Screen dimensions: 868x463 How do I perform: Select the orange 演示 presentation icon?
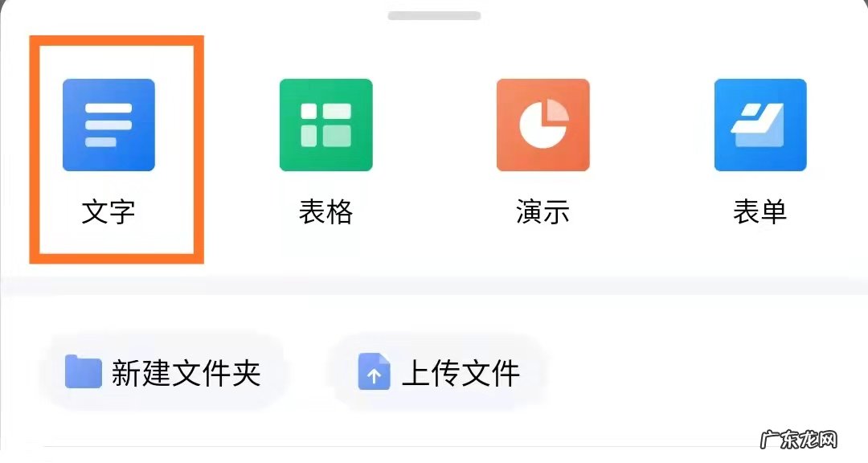click(543, 125)
